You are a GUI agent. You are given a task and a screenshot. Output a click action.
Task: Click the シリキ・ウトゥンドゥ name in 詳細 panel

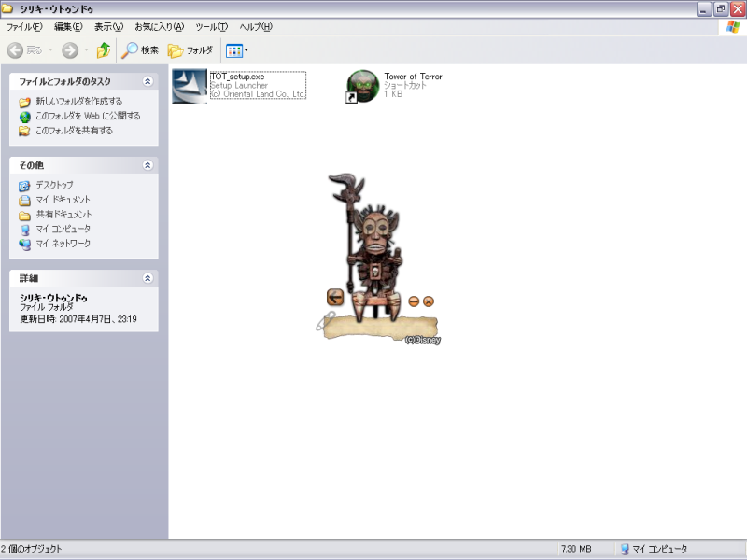coord(53,298)
